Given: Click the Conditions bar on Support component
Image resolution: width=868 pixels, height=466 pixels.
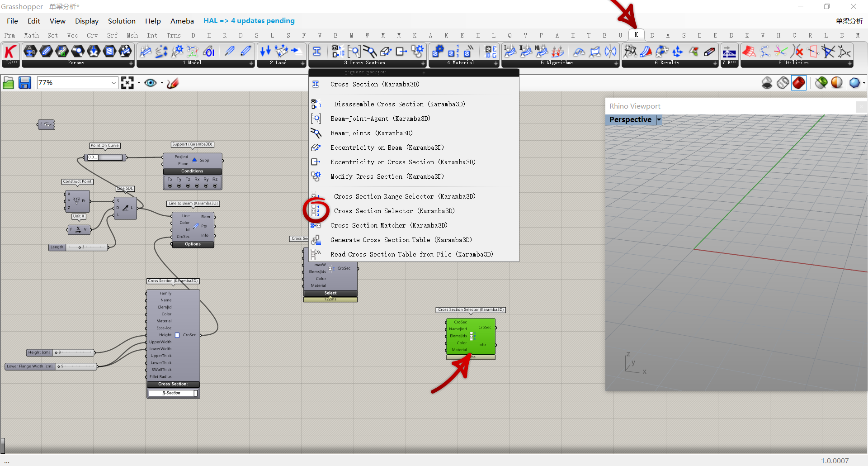Looking at the screenshot, I should pyautogui.click(x=192, y=171).
